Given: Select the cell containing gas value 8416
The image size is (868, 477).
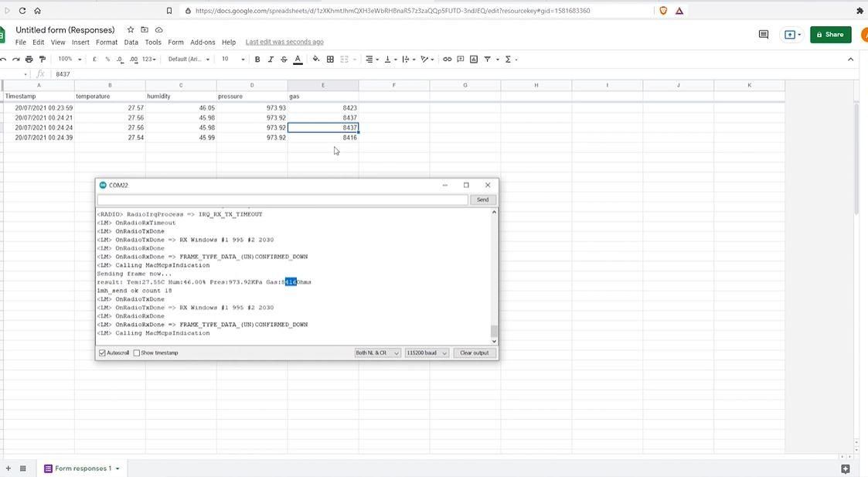Looking at the screenshot, I should [323, 138].
